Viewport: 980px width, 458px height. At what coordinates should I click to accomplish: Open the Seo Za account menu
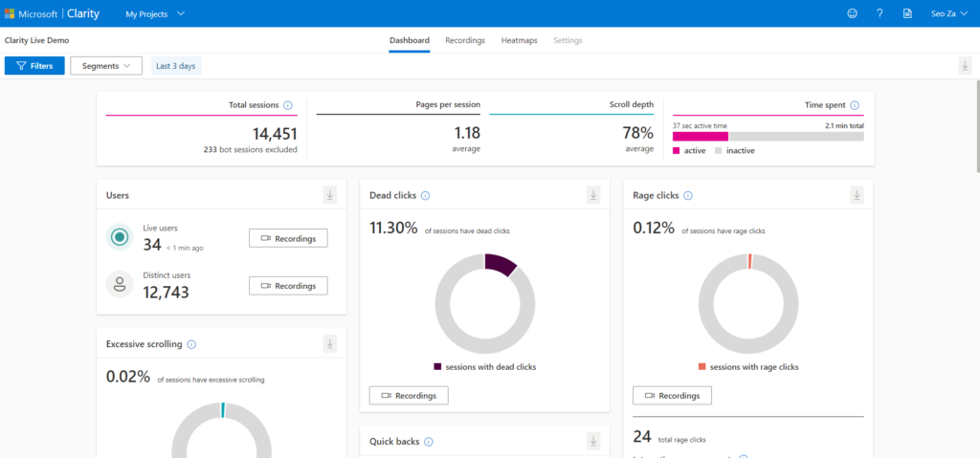[951, 13]
